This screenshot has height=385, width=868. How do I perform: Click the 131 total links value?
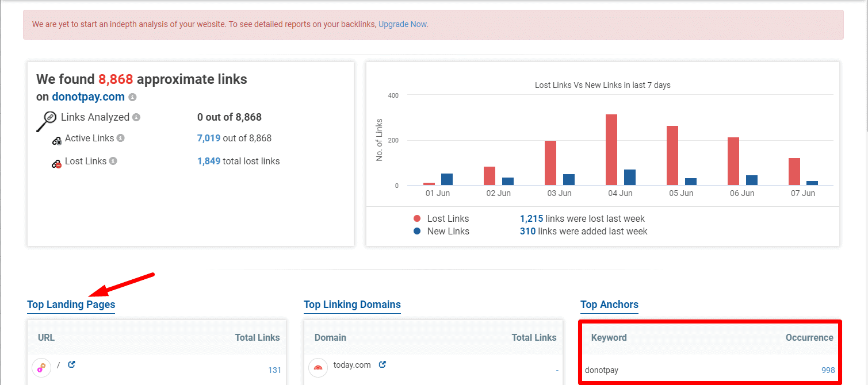(274, 370)
